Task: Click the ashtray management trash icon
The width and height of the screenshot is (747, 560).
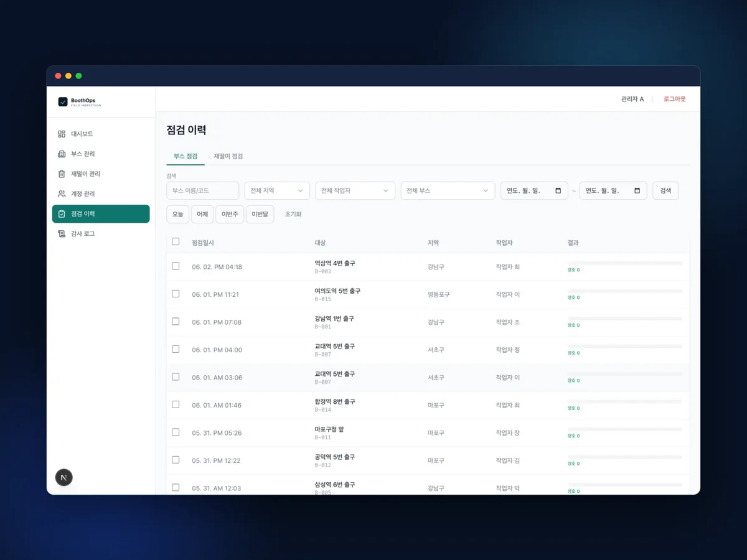Action: click(62, 174)
